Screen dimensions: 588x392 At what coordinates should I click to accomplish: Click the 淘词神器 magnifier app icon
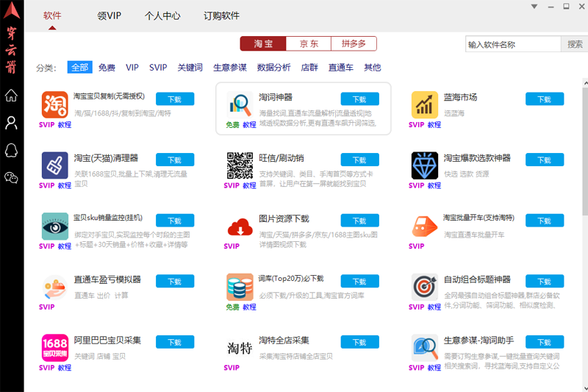tap(240, 104)
